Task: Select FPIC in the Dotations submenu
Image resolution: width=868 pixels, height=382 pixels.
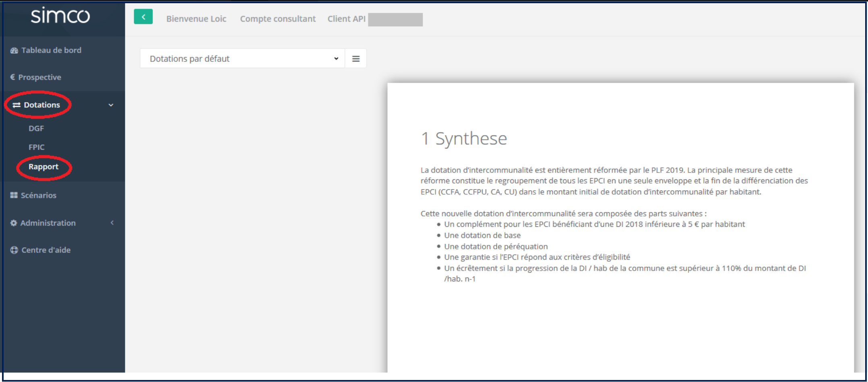Action: coord(37,148)
